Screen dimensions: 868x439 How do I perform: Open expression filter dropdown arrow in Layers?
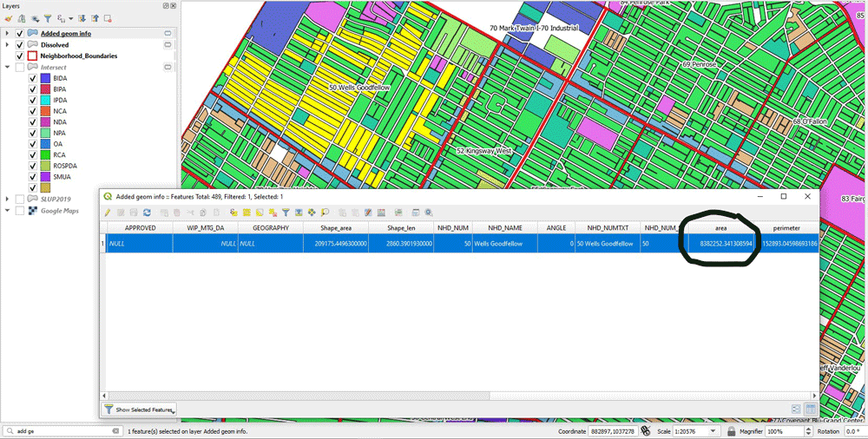coord(71,19)
